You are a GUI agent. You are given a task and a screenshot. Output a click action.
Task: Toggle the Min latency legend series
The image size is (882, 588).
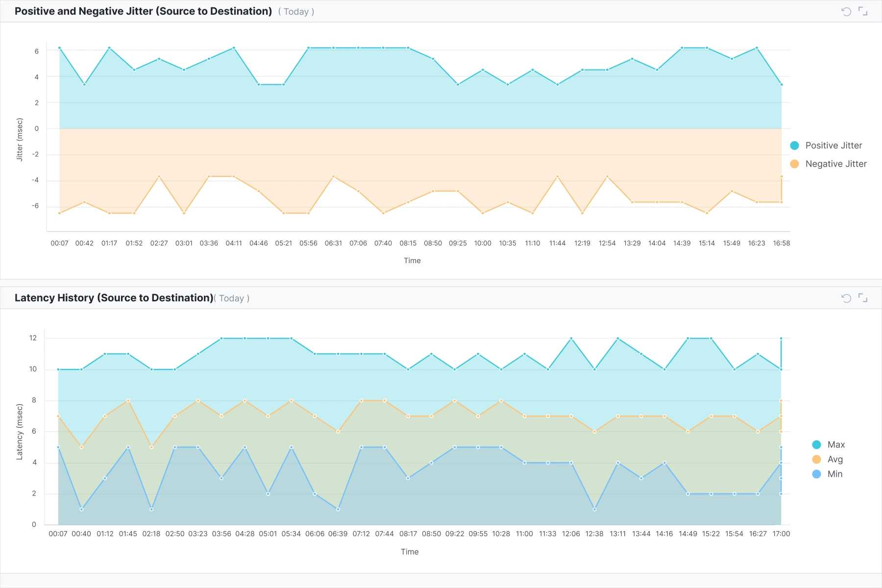coord(828,474)
